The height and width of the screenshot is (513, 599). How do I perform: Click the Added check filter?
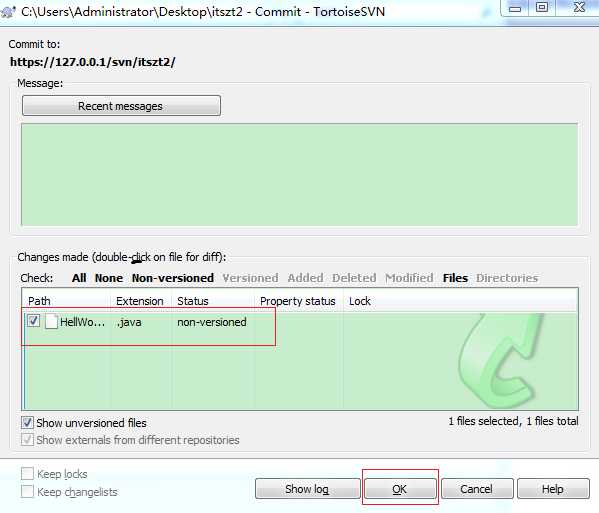coord(305,278)
